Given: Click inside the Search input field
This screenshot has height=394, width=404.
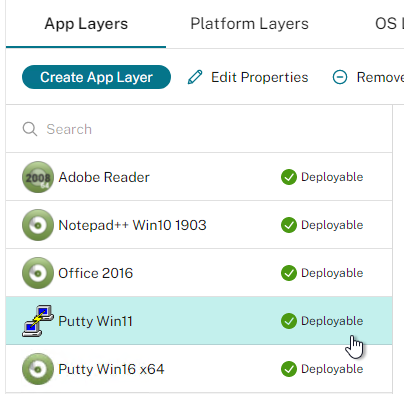Looking at the screenshot, I should pos(199,129).
